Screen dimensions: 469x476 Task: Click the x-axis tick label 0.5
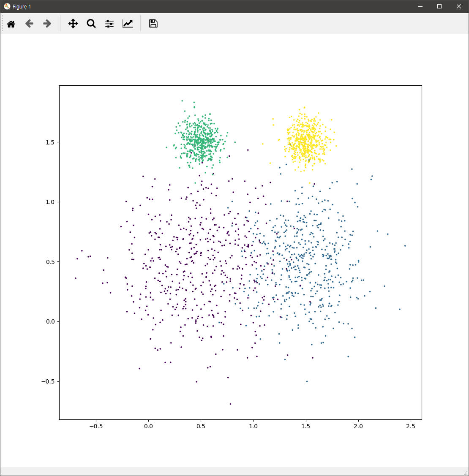pos(201,426)
